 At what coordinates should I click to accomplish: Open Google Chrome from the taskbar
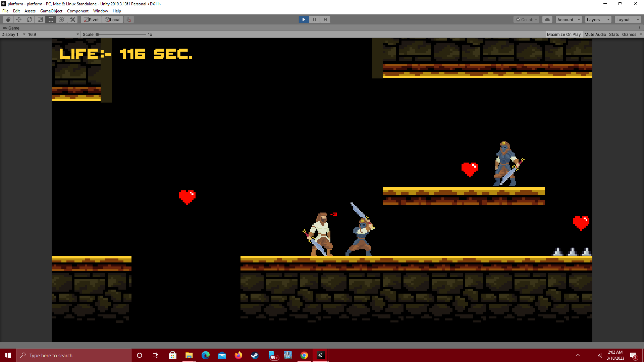[x=304, y=355]
